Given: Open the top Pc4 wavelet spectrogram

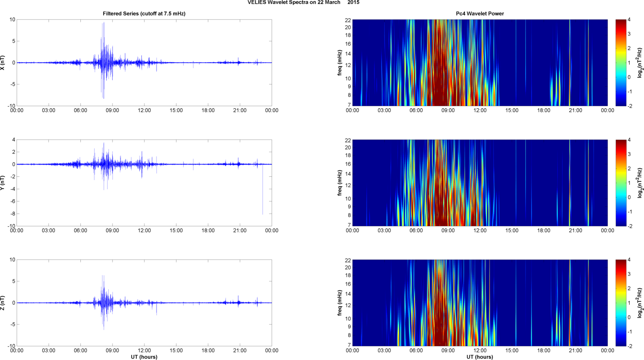Looking at the screenshot, I should click(480, 63).
